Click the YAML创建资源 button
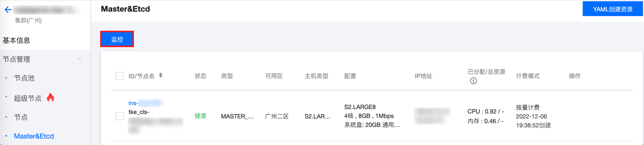The image size is (644, 145). point(613,9)
